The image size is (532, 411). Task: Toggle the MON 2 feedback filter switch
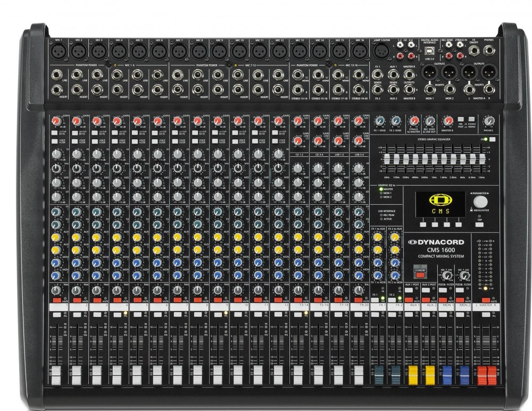coord(460,291)
